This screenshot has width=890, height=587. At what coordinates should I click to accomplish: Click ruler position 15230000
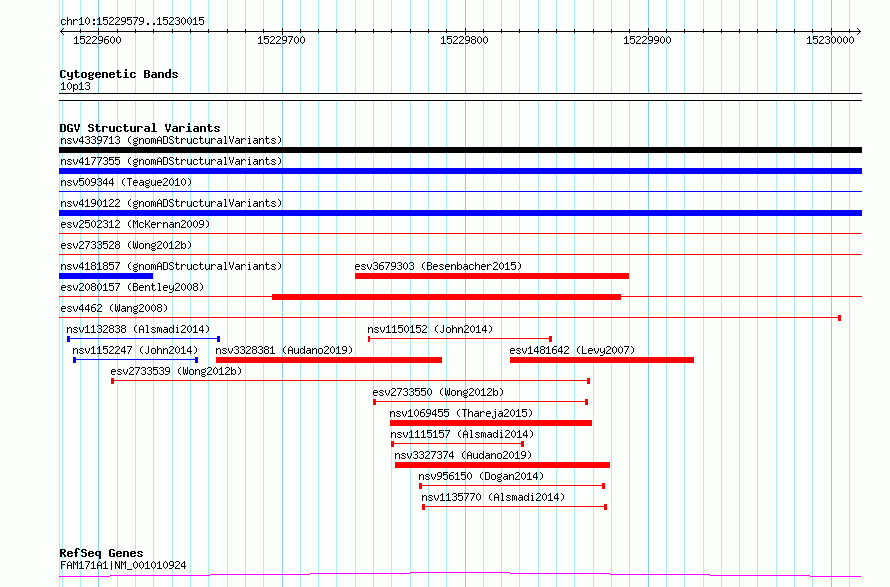click(830, 40)
